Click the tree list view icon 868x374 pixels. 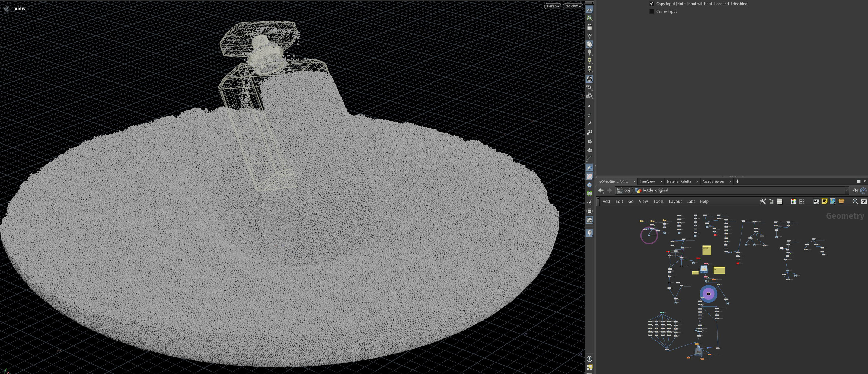[771, 201]
